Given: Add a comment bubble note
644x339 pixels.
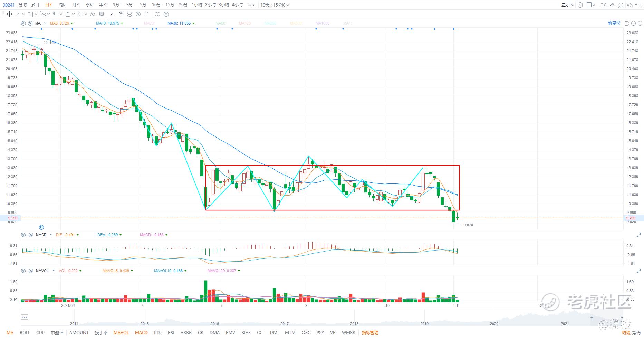Looking at the screenshot, I should (102, 14).
